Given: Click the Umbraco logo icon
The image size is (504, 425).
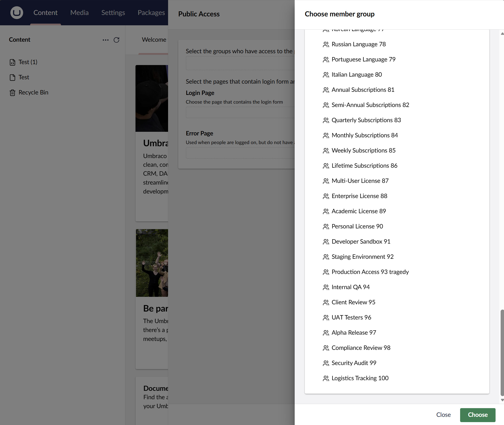Looking at the screenshot, I should pyautogui.click(x=17, y=13).
